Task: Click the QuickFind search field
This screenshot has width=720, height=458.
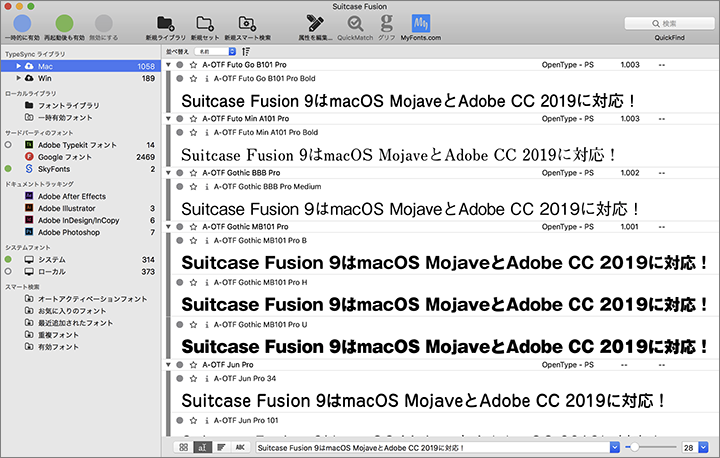Action: [669, 23]
